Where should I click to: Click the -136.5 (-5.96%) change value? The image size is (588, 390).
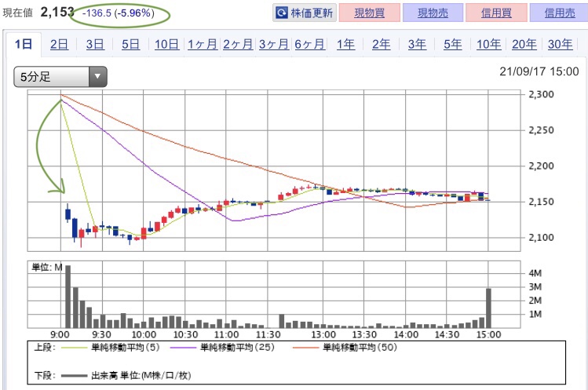click(118, 13)
